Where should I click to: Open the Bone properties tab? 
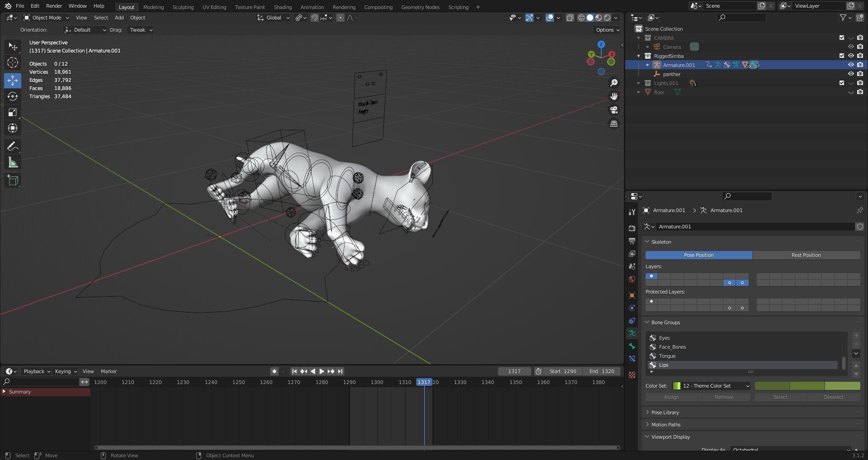tap(632, 346)
